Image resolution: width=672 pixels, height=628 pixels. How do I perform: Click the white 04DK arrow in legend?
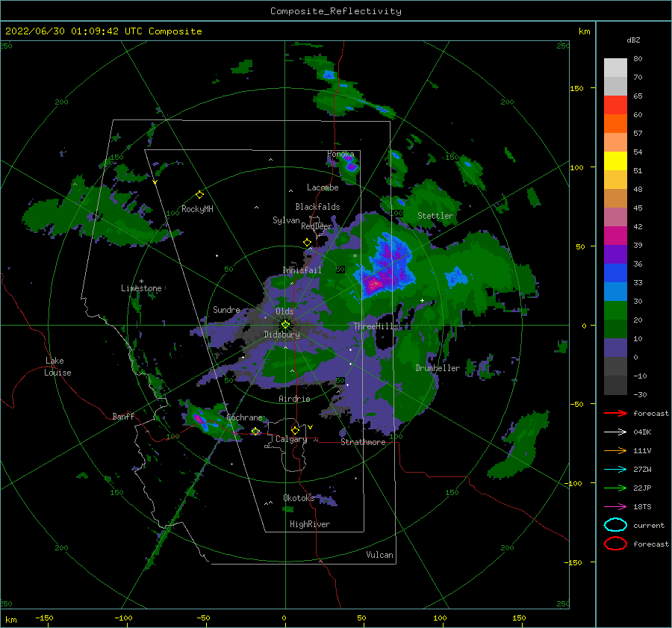(615, 432)
